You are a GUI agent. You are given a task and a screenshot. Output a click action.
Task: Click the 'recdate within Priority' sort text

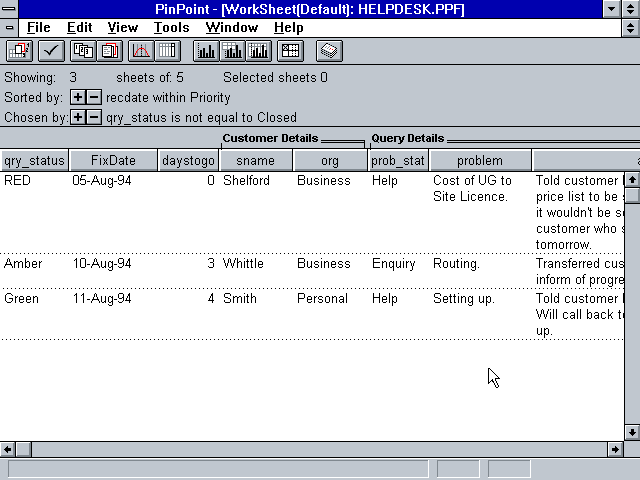[x=168, y=98]
